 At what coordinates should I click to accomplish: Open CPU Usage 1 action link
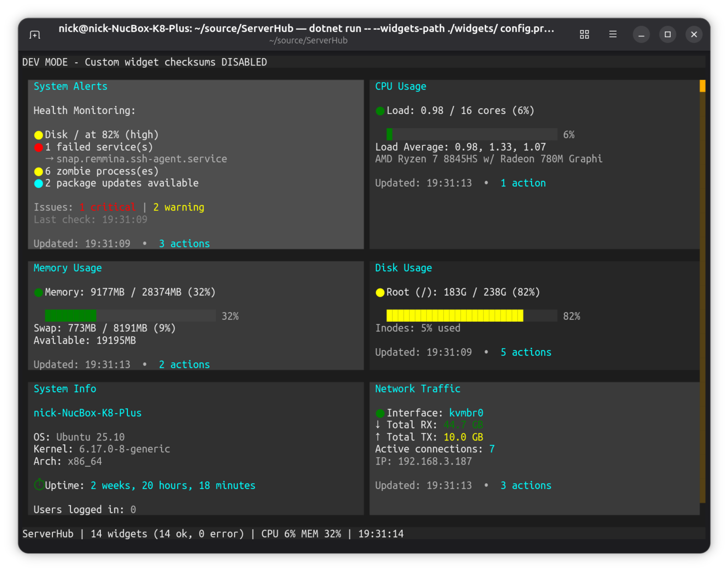(x=523, y=183)
